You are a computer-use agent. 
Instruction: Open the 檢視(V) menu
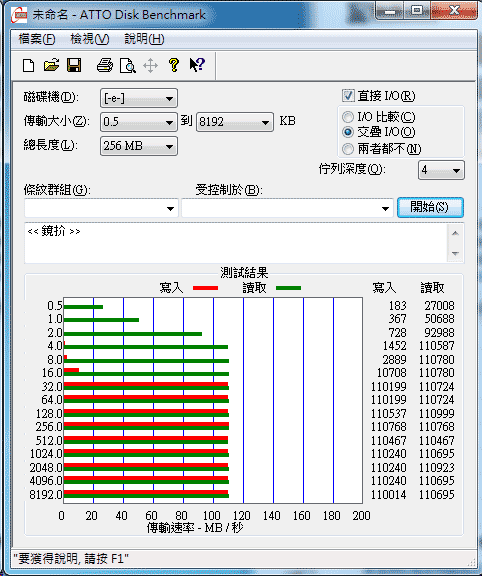click(90, 39)
